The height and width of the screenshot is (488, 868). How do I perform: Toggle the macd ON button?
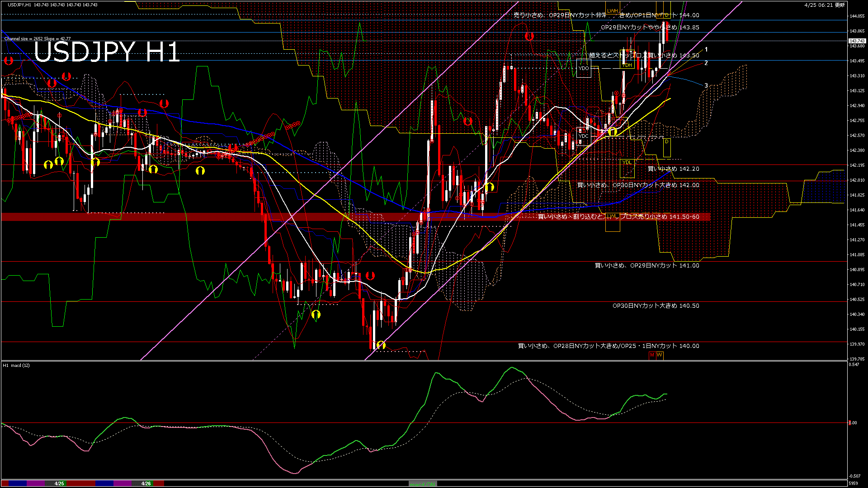pos(423,483)
